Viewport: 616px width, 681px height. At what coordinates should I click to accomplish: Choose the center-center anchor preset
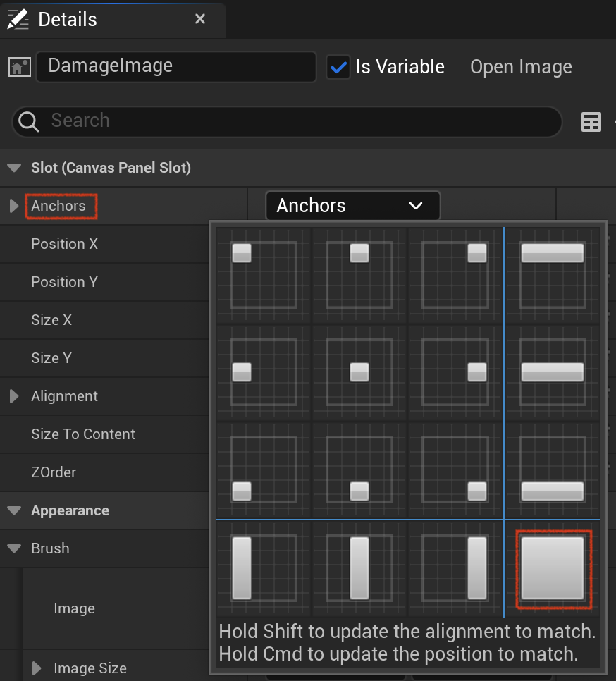tap(359, 372)
